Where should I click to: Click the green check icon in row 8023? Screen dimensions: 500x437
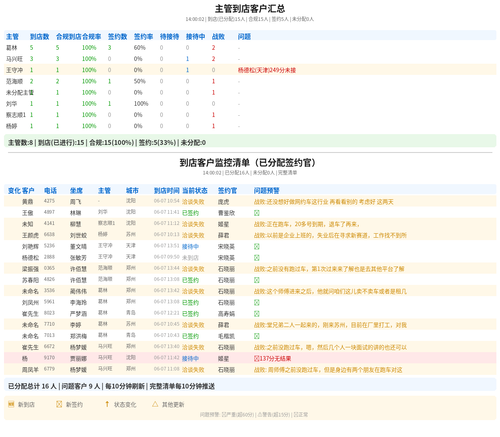click(x=257, y=314)
